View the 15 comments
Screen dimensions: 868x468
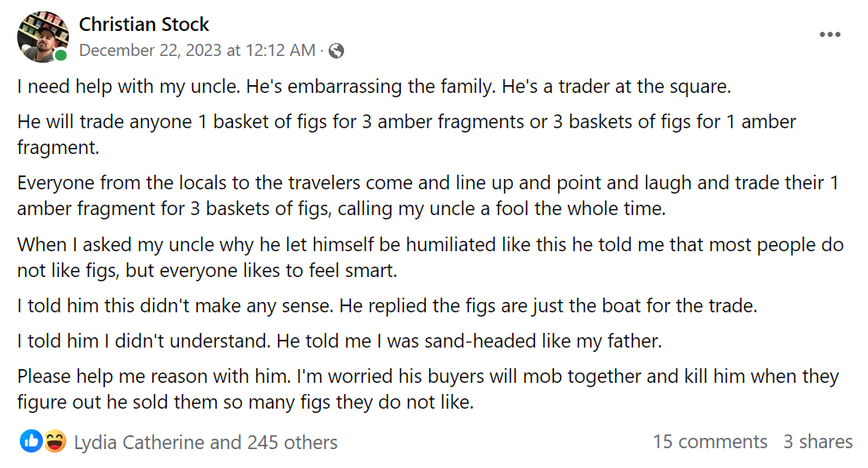tap(710, 442)
